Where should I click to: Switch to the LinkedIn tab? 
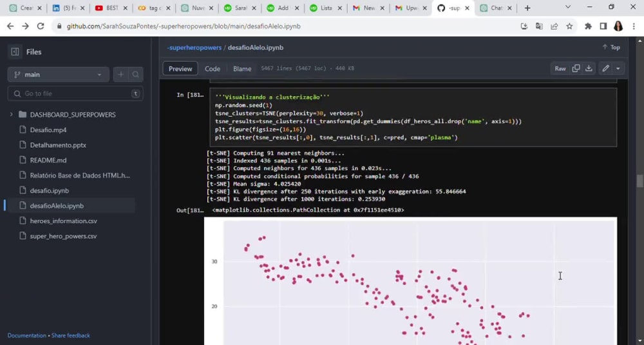(68, 8)
